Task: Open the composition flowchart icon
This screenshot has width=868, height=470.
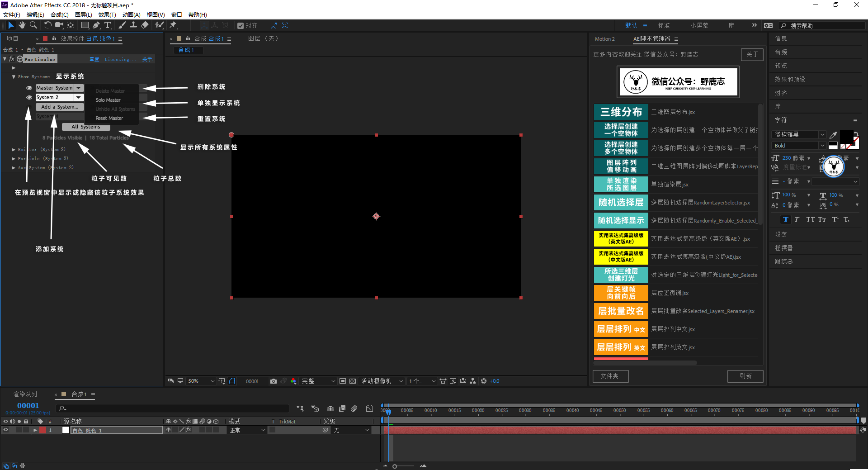Action: [x=473, y=381]
